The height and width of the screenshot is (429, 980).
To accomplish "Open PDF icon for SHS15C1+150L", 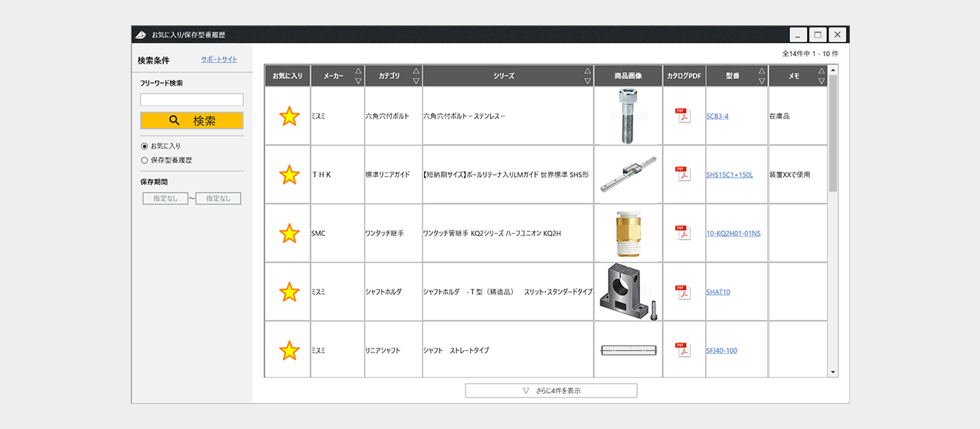I will click(682, 174).
